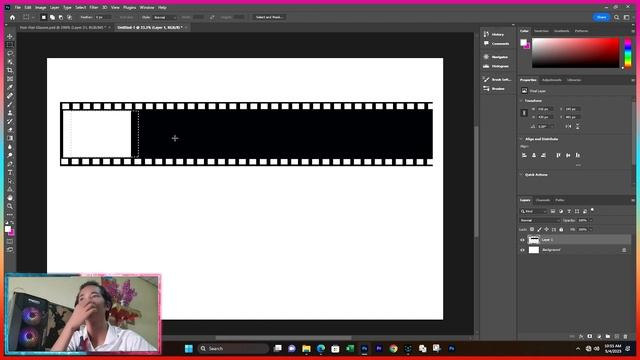Choose Intersect with selection mode icon

pos(69,17)
